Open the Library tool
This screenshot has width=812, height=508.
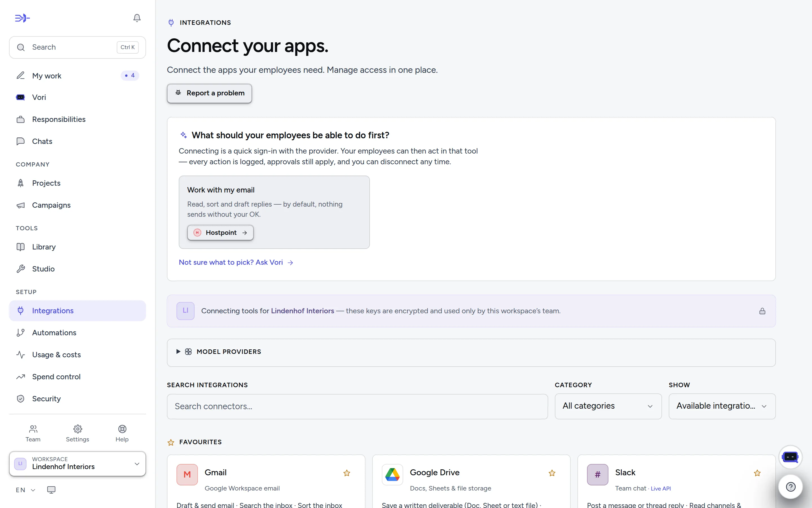(x=78, y=247)
